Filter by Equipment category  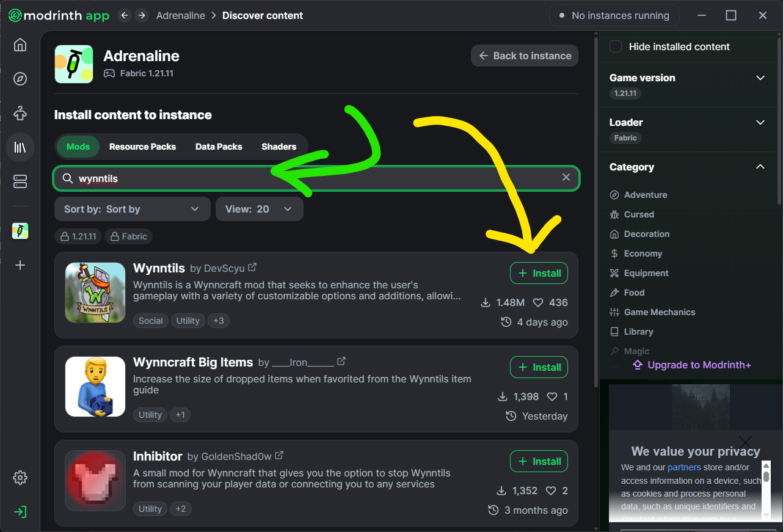[639, 273]
